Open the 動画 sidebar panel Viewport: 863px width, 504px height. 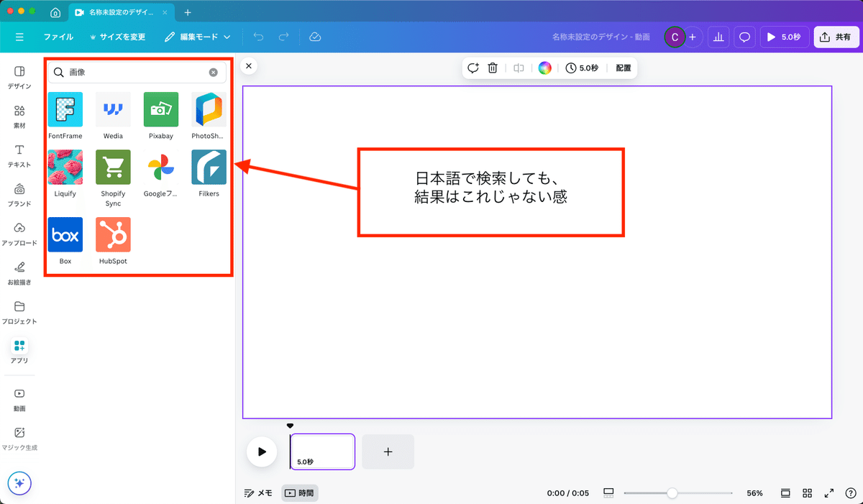click(x=19, y=400)
